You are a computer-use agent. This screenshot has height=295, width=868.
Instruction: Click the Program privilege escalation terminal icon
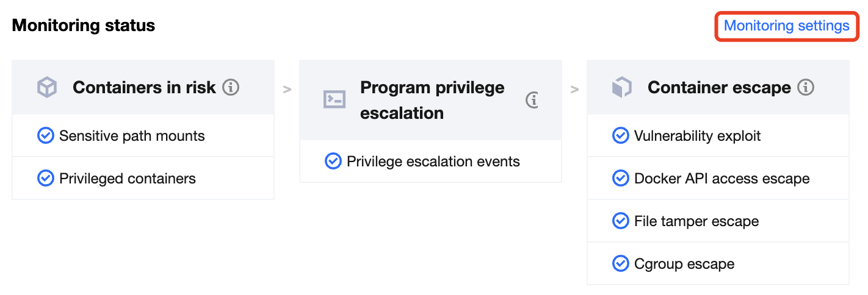pos(335,99)
